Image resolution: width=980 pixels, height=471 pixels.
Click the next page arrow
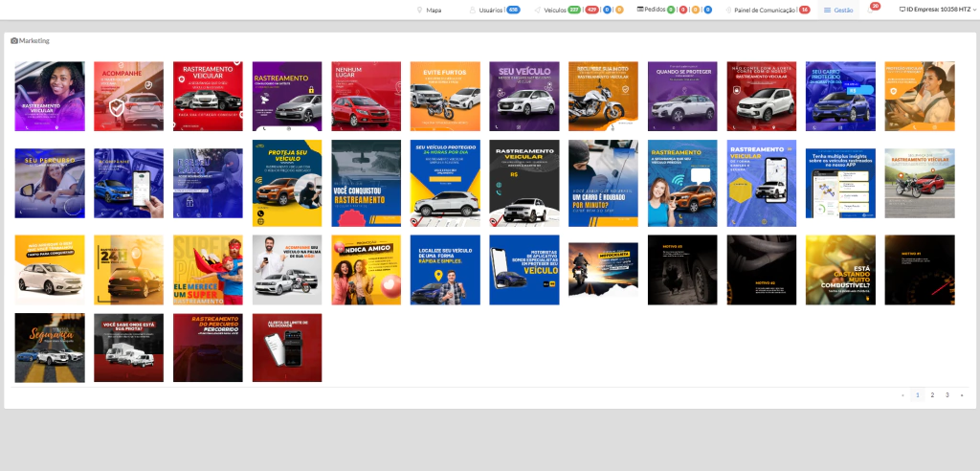pyautogui.click(x=962, y=394)
